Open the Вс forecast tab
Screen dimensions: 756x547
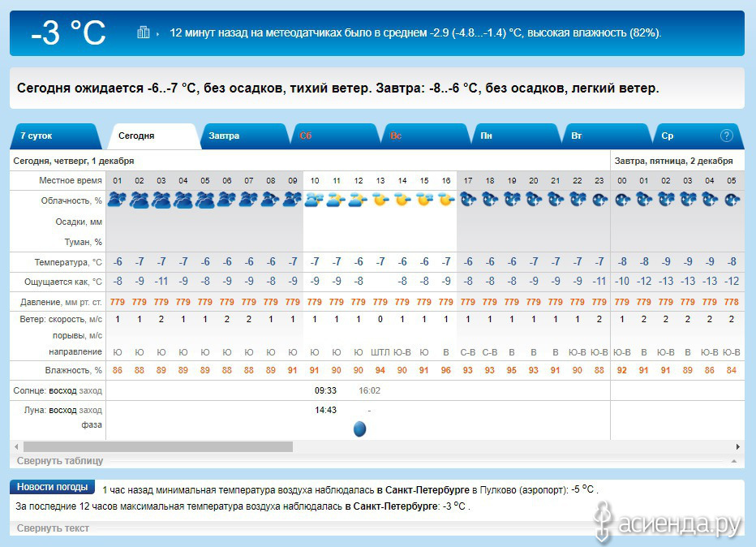click(426, 136)
